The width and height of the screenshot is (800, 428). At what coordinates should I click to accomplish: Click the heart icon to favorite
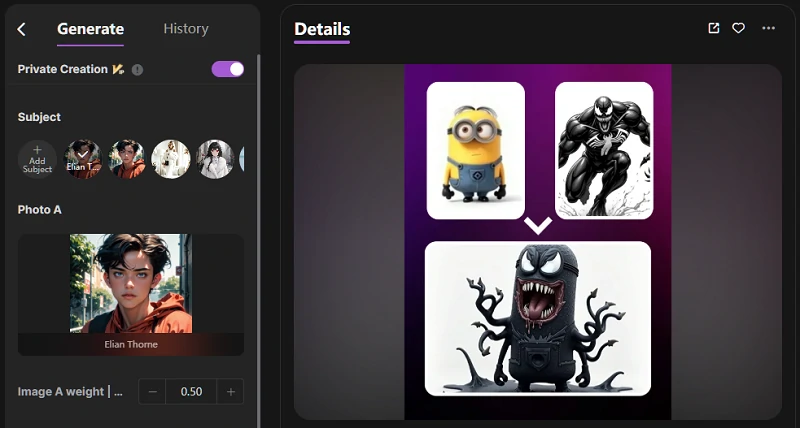click(739, 28)
